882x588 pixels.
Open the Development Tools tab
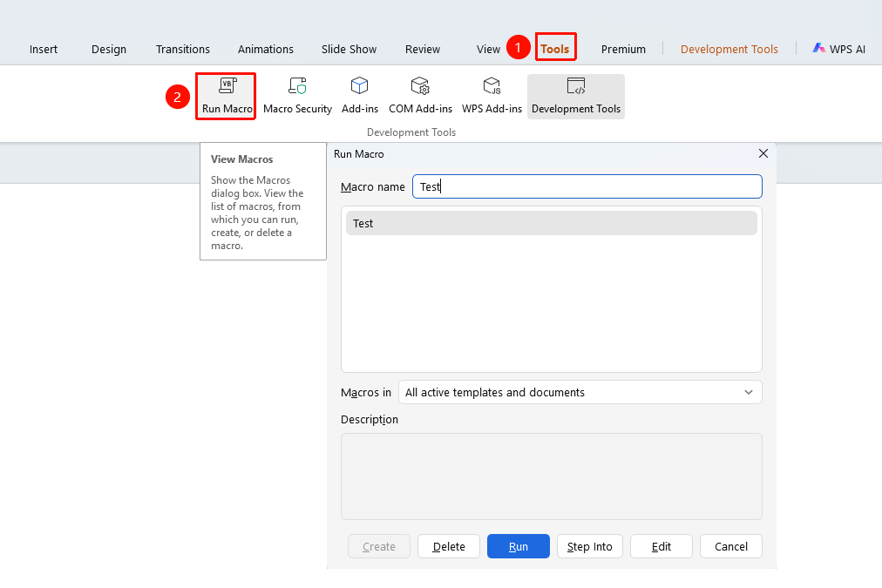[729, 49]
